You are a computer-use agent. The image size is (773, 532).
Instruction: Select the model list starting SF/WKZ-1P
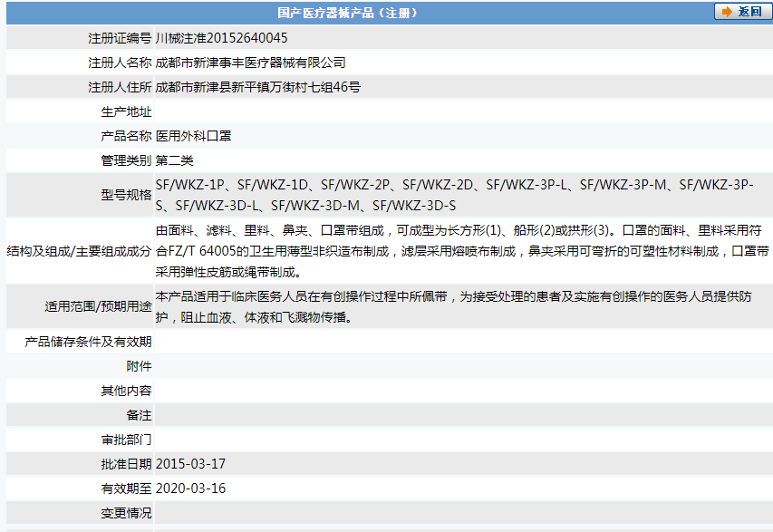point(455,195)
